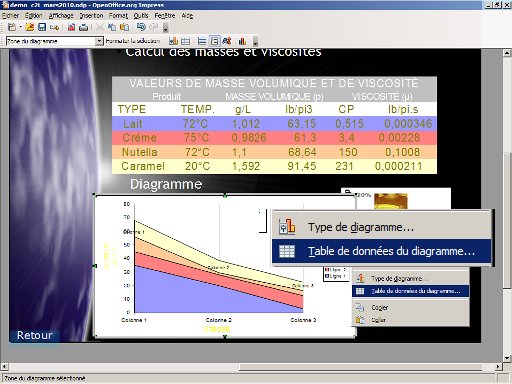
Task: Click the Paste clipboard icon
Action: tap(124, 27)
